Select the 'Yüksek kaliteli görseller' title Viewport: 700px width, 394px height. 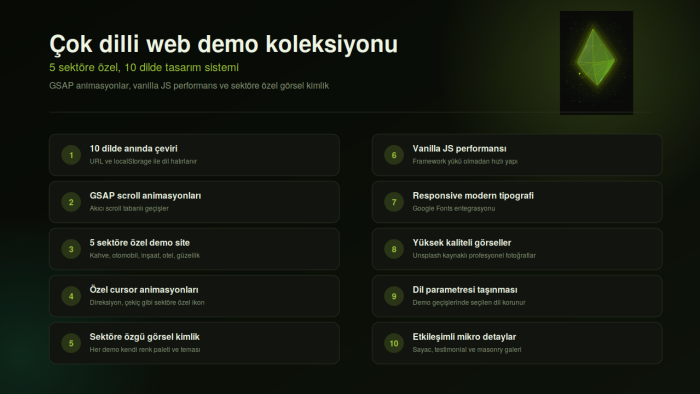[462, 243]
